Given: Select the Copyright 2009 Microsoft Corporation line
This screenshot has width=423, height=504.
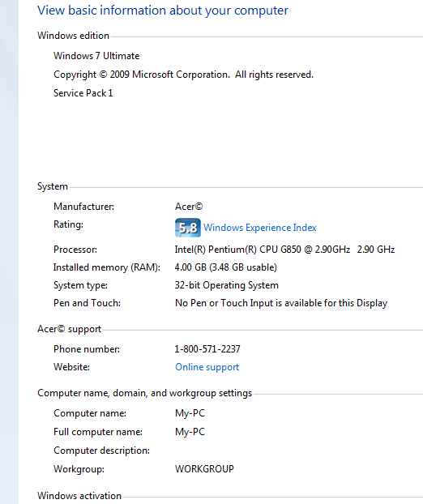Looking at the screenshot, I should pos(183,75).
